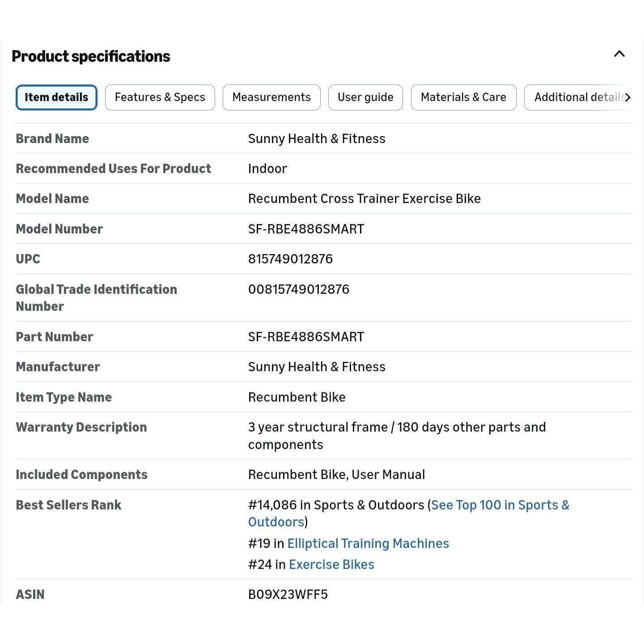The image size is (644, 644).
Task: Click the Indoor recommended use value
Action: tap(267, 169)
